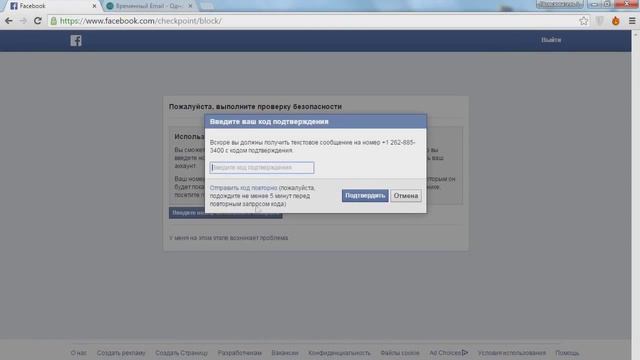The image size is (640, 360).
Task: Click the Пожалуйста, выполните проверку безопасности heading
Action: (x=256, y=107)
